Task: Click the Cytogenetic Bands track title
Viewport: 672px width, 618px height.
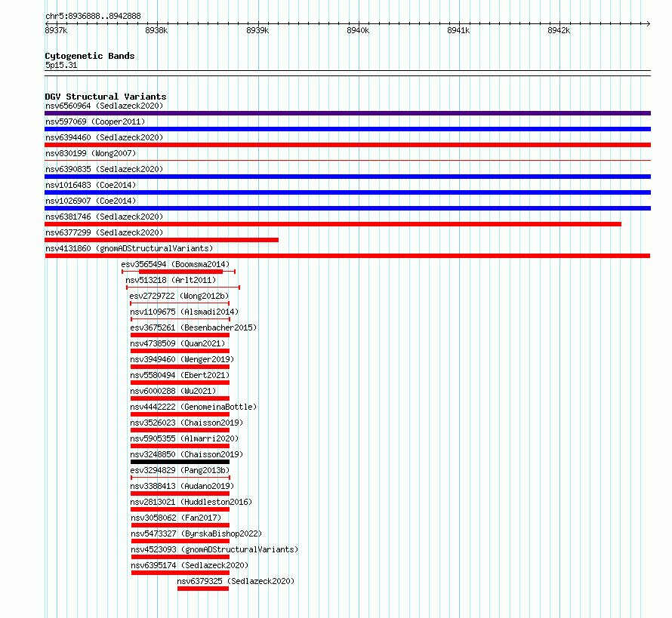Action: (x=90, y=56)
